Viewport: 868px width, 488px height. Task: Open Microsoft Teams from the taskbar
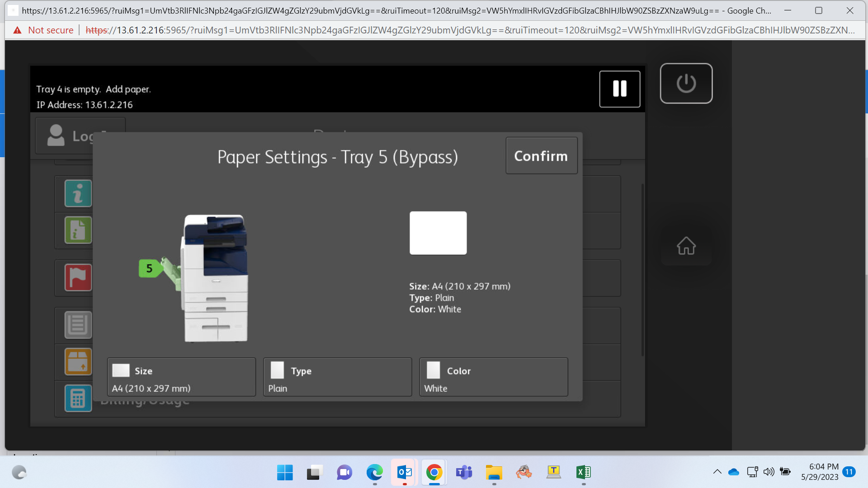pyautogui.click(x=464, y=473)
